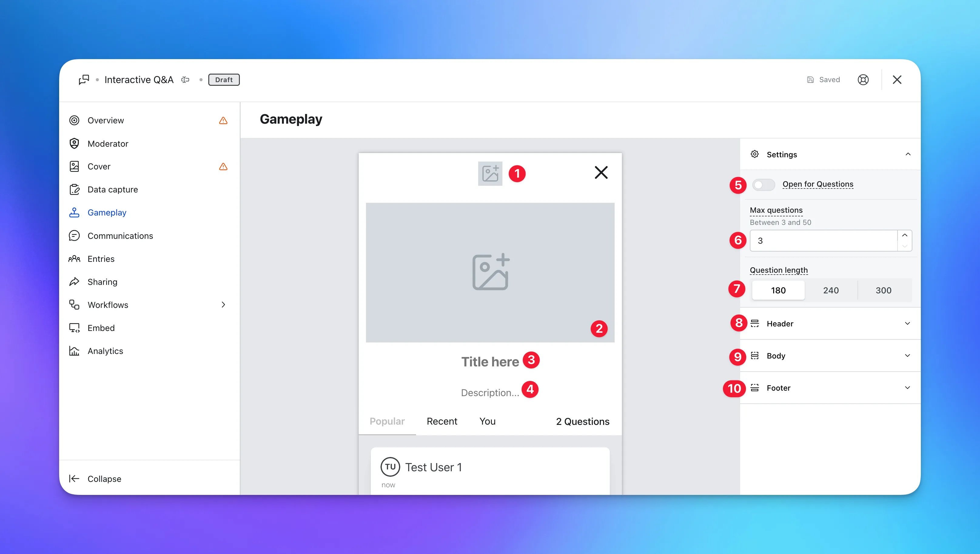Screen dimensions: 980x554
Task: Click the Question length label
Action: tap(779, 270)
